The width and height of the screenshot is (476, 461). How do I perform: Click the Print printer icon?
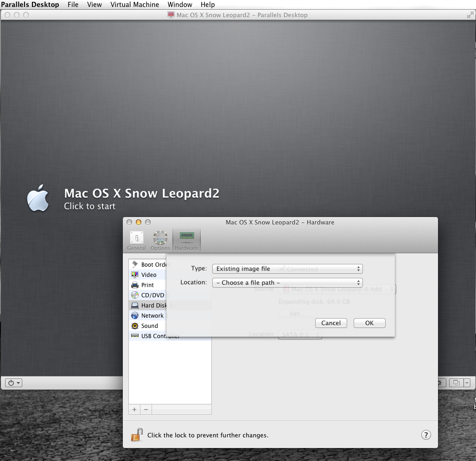tap(135, 285)
